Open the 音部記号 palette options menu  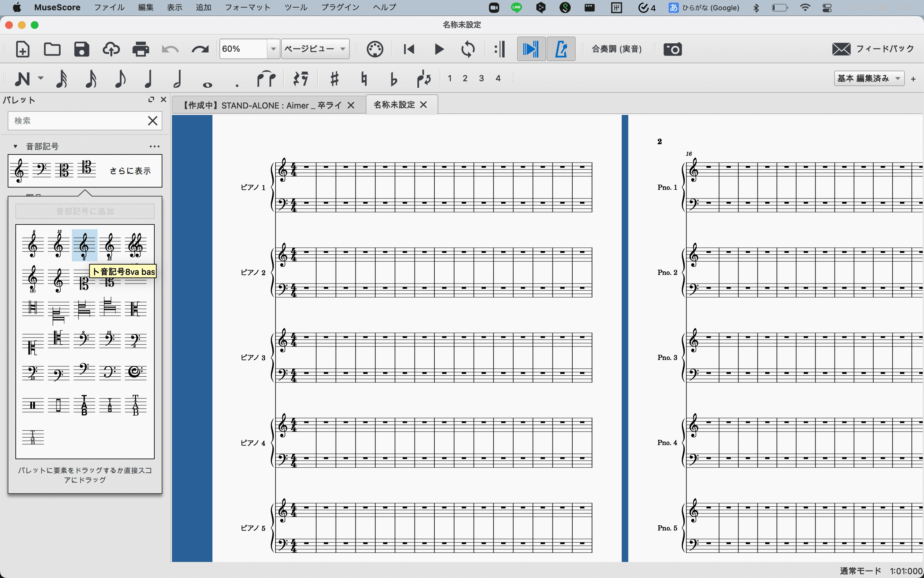pos(154,146)
